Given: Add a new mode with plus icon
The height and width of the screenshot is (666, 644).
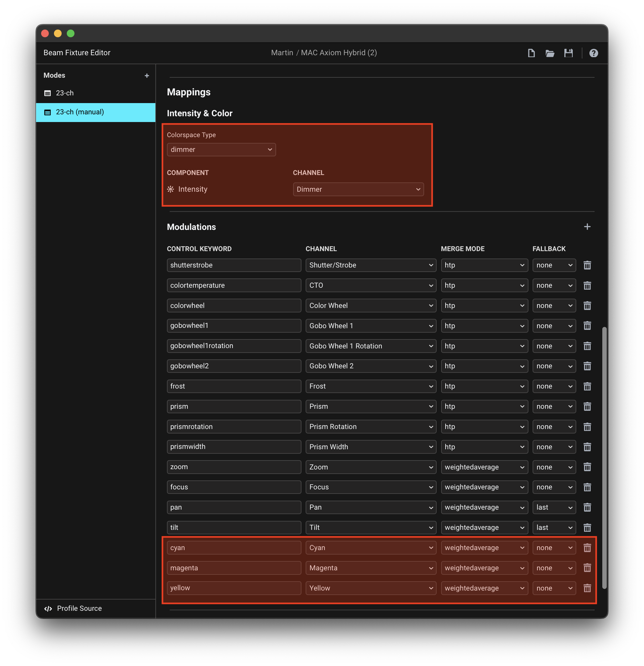Looking at the screenshot, I should click(x=147, y=75).
